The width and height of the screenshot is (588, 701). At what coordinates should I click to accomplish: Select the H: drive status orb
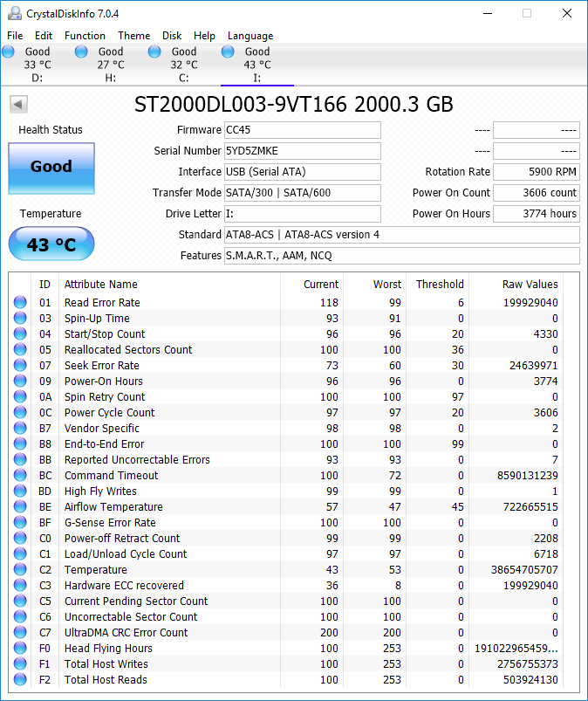[x=81, y=52]
